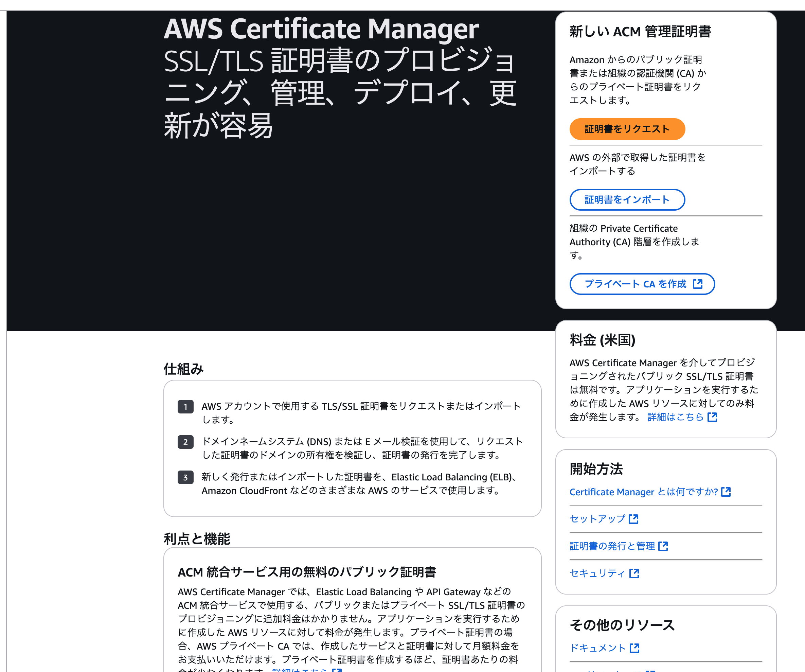The width and height of the screenshot is (805, 672).
Task: Click the 開始方法 heading
Action: point(596,469)
